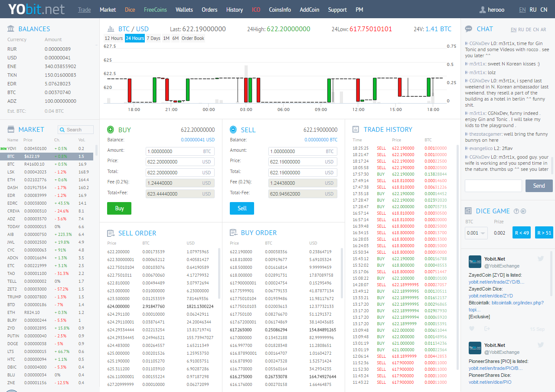Focus the chat message input box

493,186
